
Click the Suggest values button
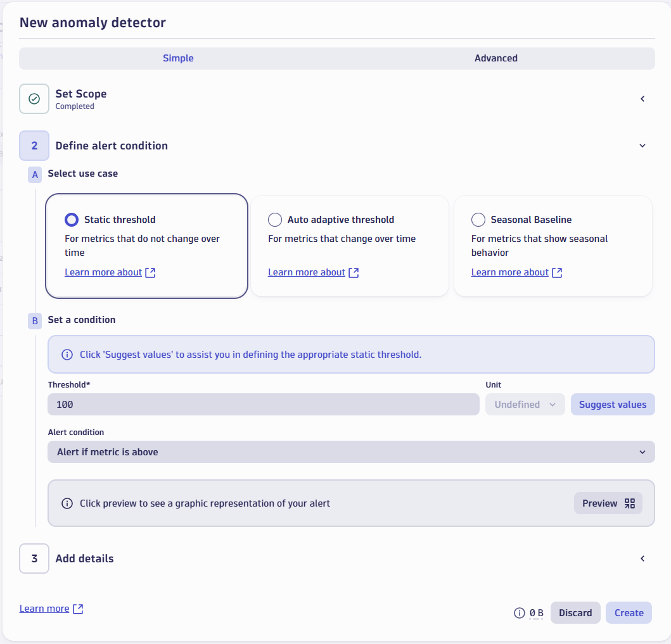pyautogui.click(x=613, y=404)
